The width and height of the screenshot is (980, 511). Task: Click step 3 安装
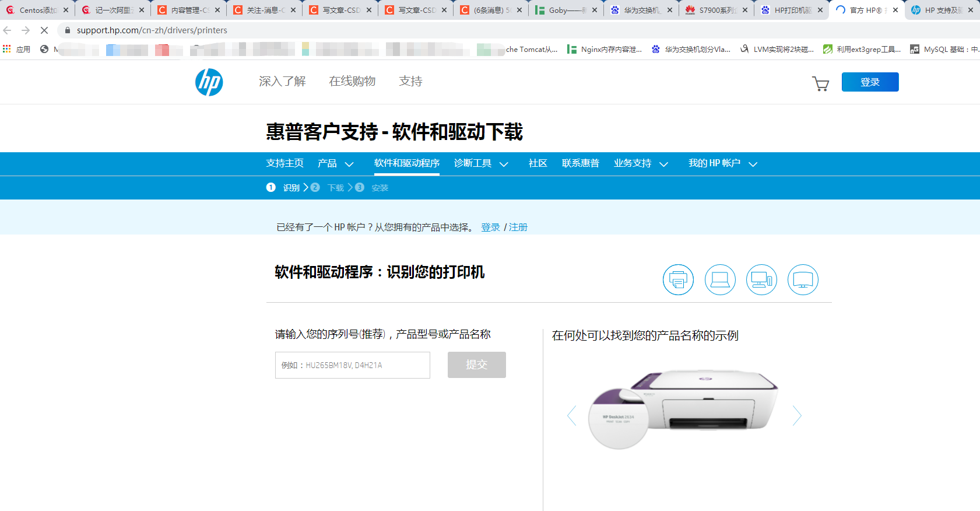pyautogui.click(x=372, y=188)
